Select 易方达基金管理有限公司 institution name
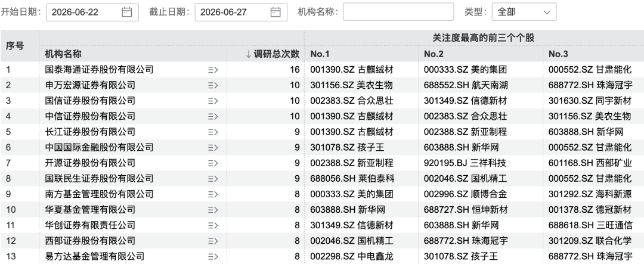The height and width of the screenshot is (264, 644). [x=94, y=257]
